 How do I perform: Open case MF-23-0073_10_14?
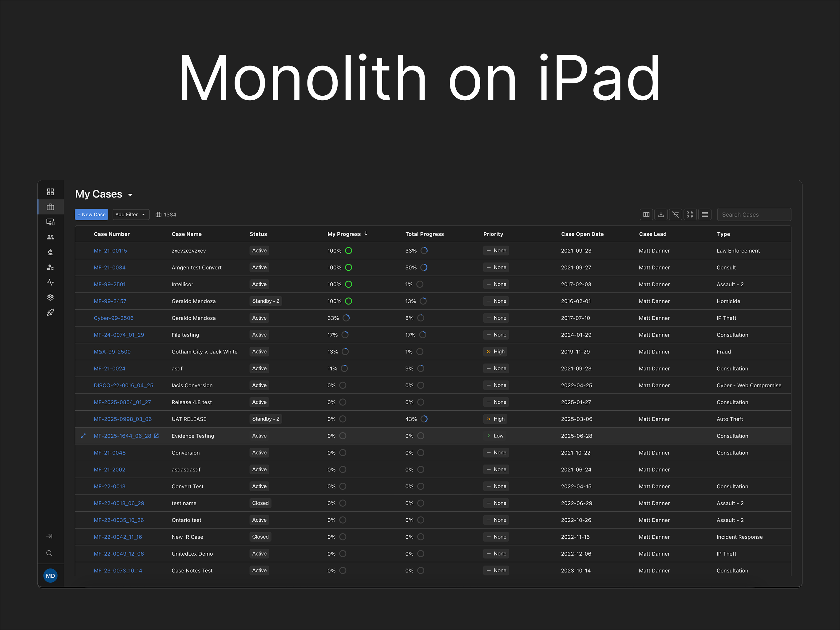point(118,571)
